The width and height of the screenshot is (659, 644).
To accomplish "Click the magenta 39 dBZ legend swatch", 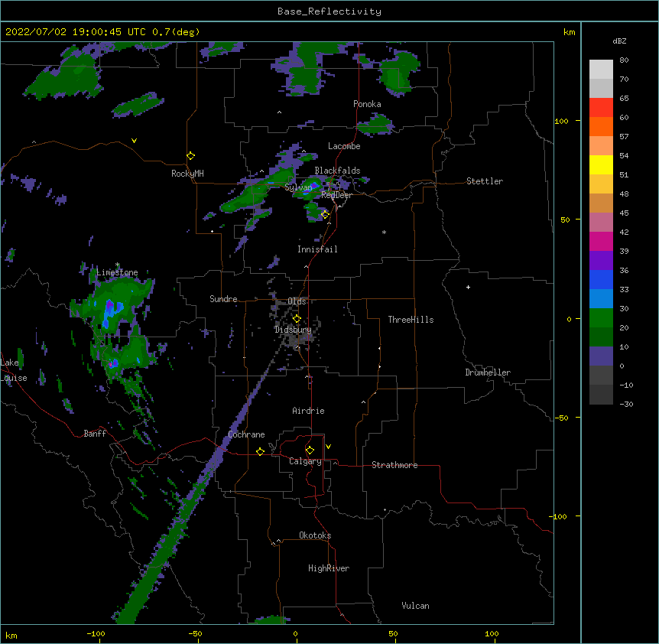I will coord(601,241).
